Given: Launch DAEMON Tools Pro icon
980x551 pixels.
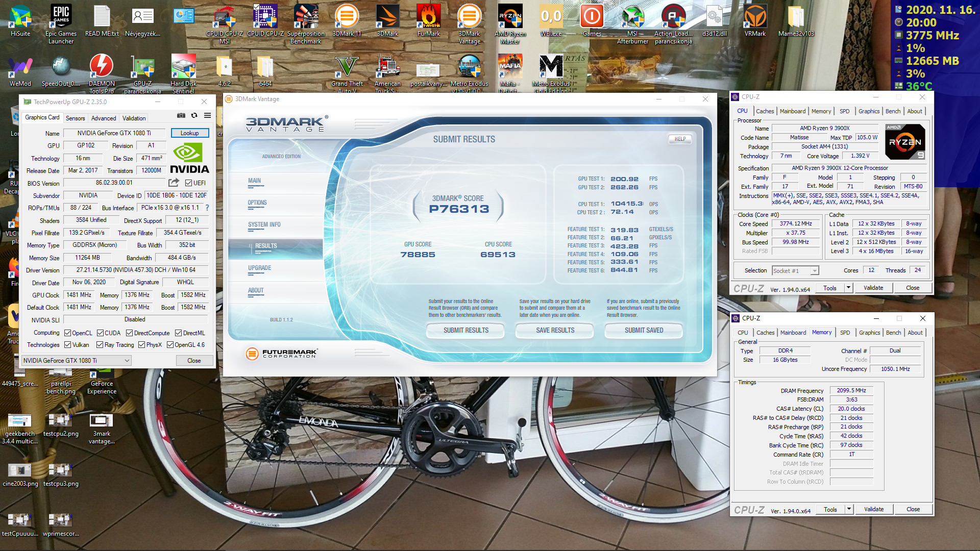Looking at the screenshot, I should point(102,74).
